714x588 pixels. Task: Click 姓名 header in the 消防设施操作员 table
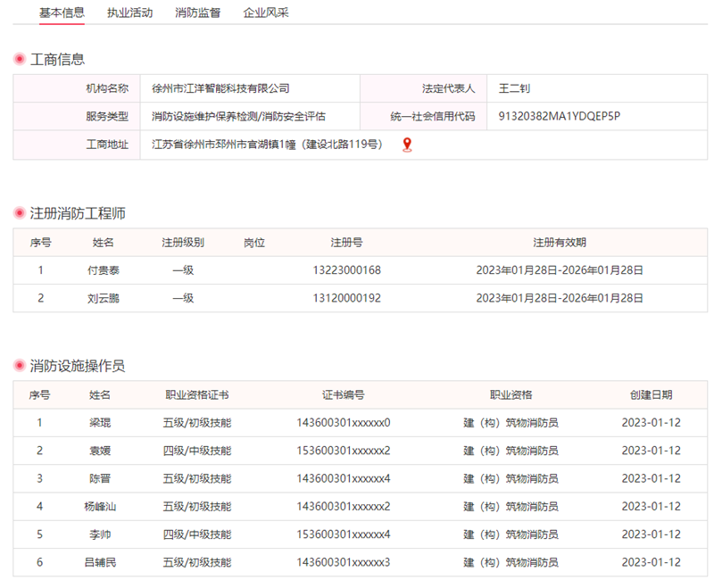coord(100,395)
